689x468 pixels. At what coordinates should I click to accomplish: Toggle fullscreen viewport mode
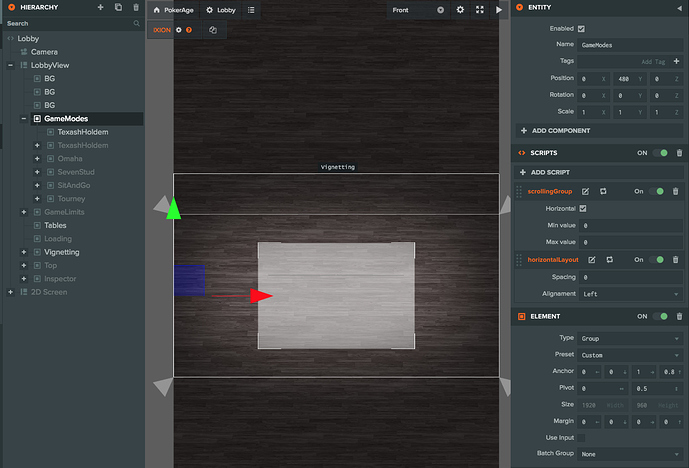[x=480, y=10]
